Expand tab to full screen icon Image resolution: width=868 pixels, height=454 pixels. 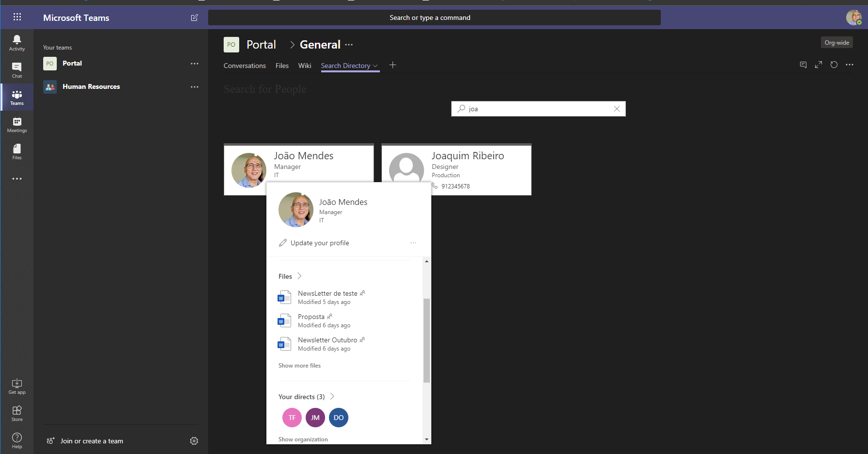click(819, 65)
